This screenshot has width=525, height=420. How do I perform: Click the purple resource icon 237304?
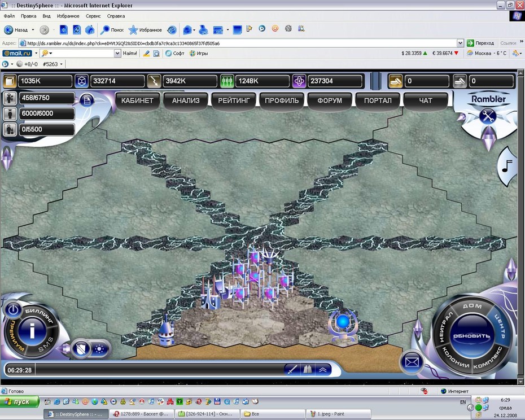click(299, 81)
